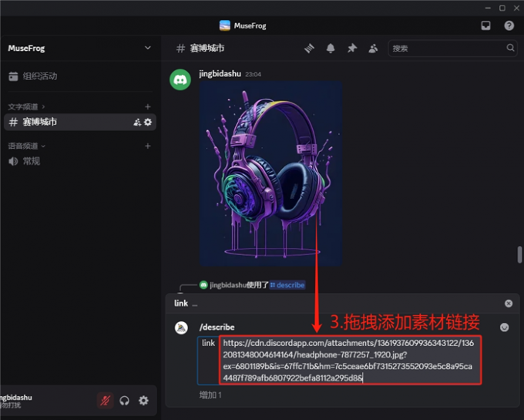This screenshot has height=420, width=524.
Task: Click the chat scrollbar handle
Action: [519, 254]
